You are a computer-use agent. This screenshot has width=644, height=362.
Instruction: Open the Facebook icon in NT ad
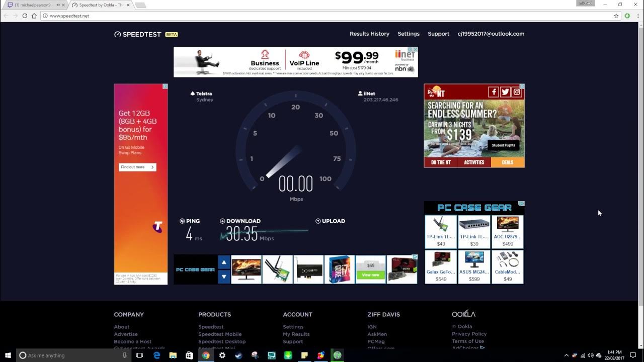(493, 92)
